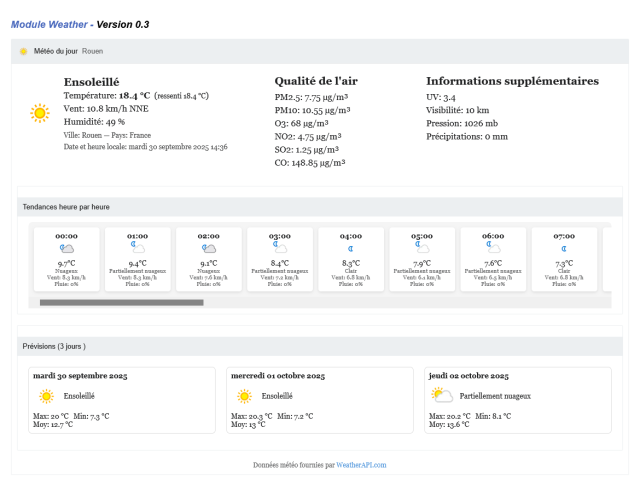Click the Température 18.4 °C line

[136, 96]
